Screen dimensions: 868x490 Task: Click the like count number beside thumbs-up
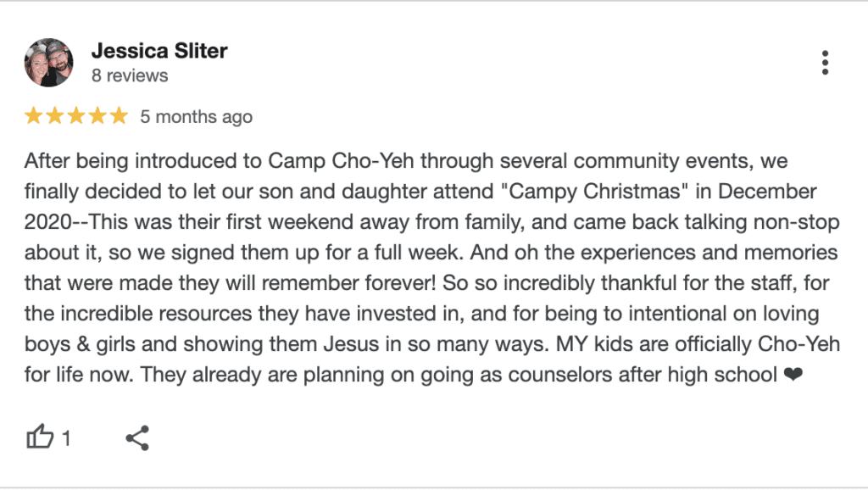click(66, 438)
